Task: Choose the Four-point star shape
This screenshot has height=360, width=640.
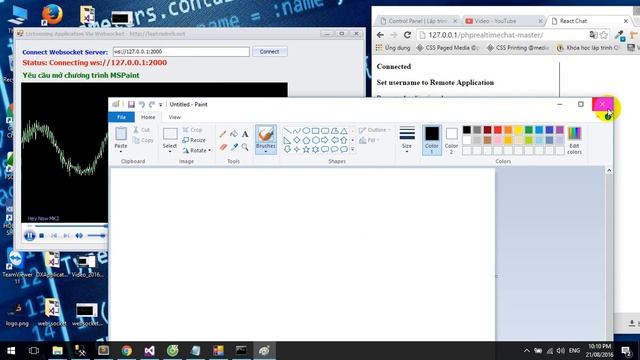Action: (x=297, y=149)
